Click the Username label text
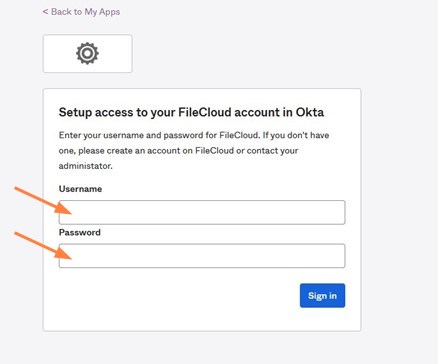This screenshot has width=438, height=364. pyautogui.click(x=80, y=189)
